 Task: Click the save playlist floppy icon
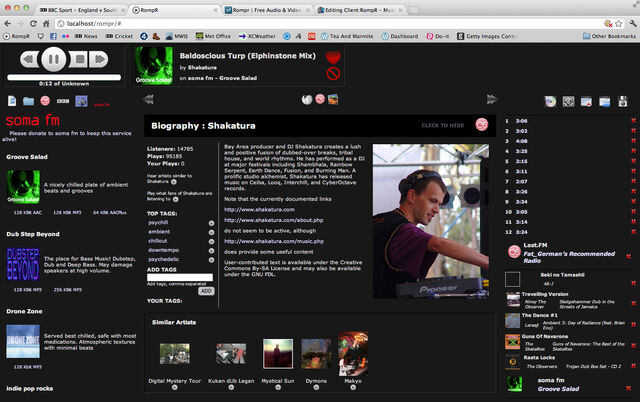[622, 101]
